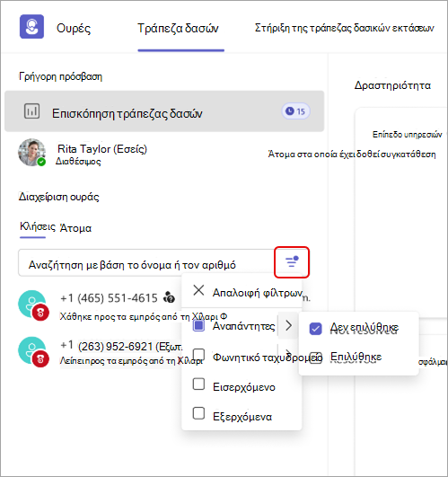Click the avatar of caller +1 (263) 952-6921
The height and width of the screenshot is (477, 448).
click(33, 351)
